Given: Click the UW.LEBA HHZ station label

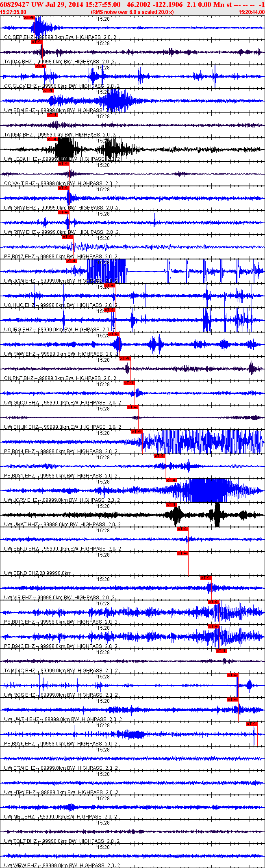Looking at the screenshot, I should [62, 159].
